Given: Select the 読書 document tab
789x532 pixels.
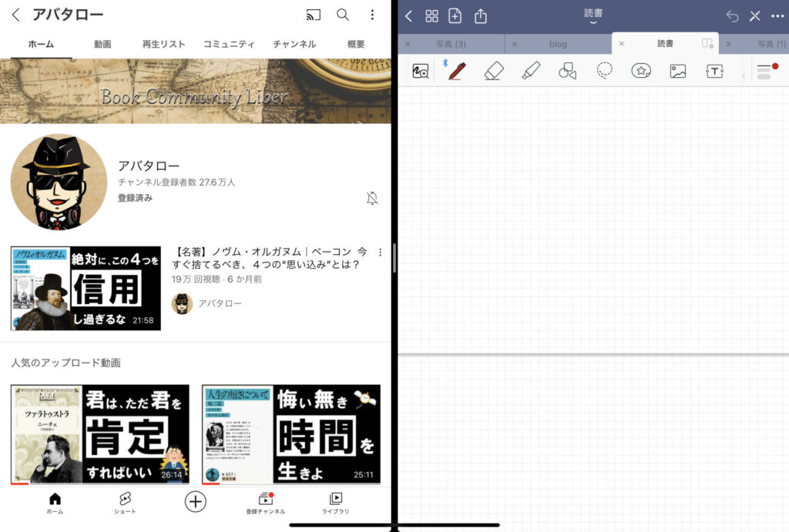Looking at the screenshot, I should 665,44.
